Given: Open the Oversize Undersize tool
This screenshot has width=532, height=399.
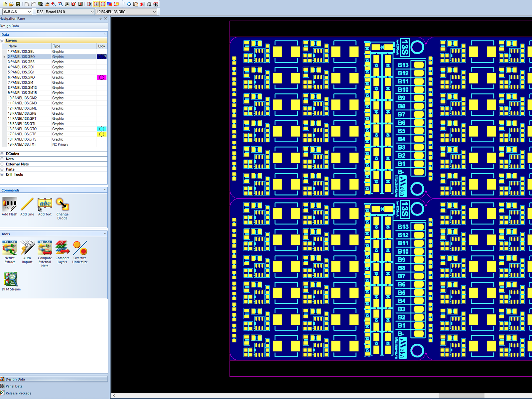Looking at the screenshot, I should click(80, 252).
